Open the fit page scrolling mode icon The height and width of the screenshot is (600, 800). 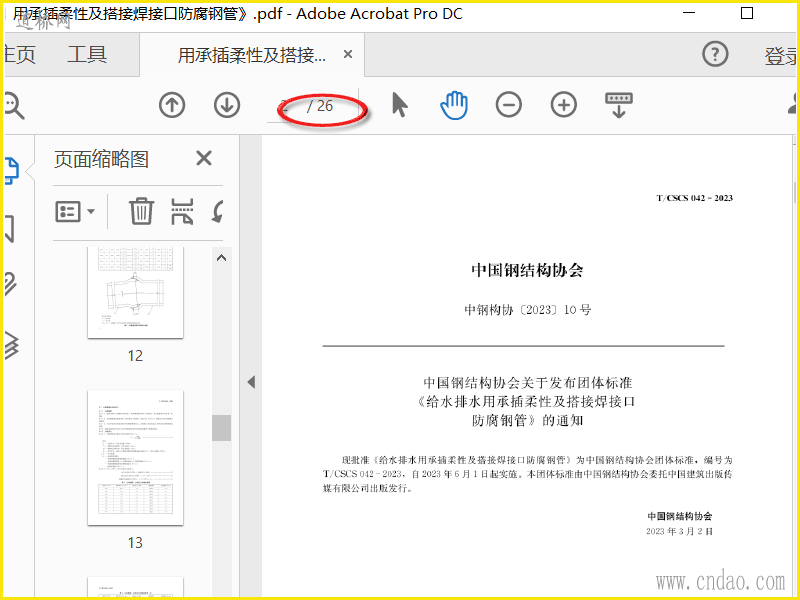[619, 105]
